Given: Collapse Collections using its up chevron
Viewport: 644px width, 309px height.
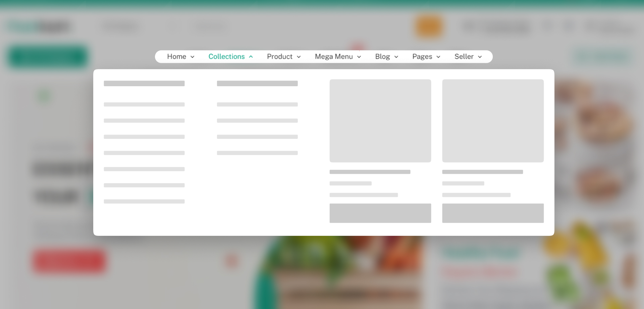Looking at the screenshot, I should [251, 57].
